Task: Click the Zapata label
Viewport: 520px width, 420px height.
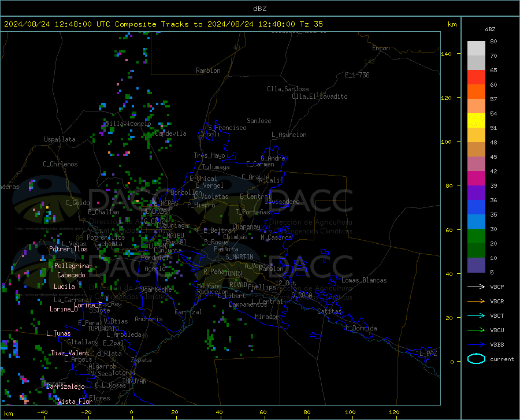Action: pyautogui.click(x=142, y=360)
